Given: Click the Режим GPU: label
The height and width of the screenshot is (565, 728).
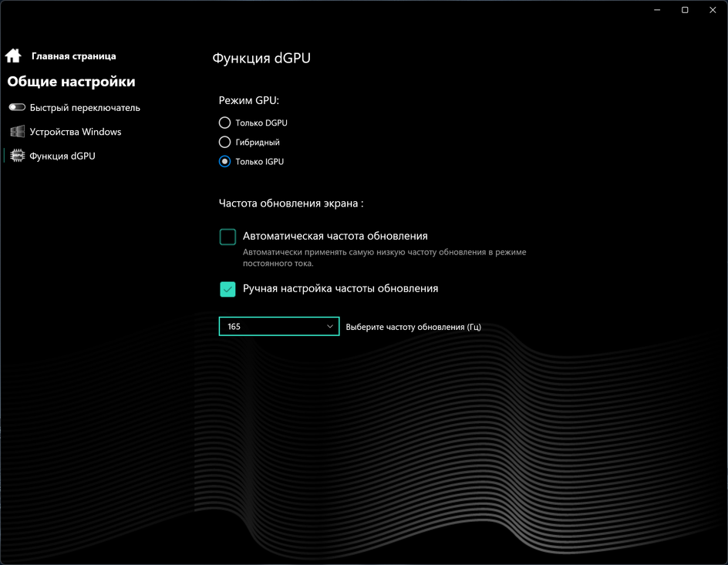Looking at the screenshot, I should tap(249, 100).
